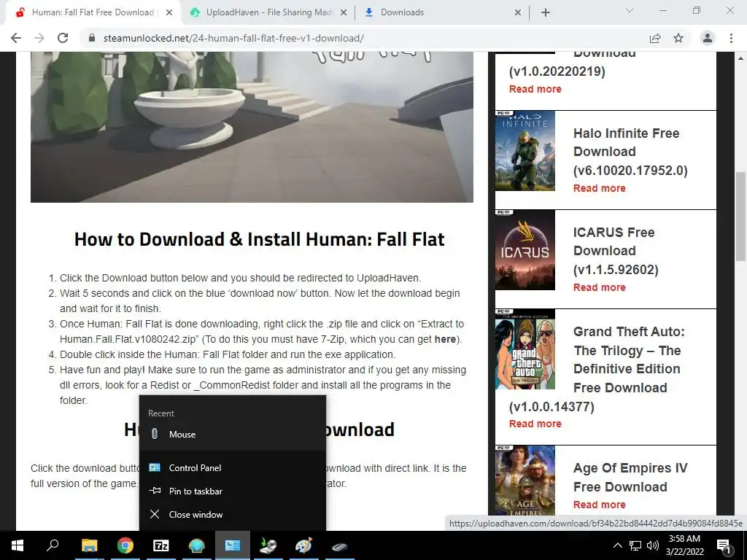Open Windows Start menu
Image resolution: width=747 pixels, height=560 pixels.
[x=18, y=545]
